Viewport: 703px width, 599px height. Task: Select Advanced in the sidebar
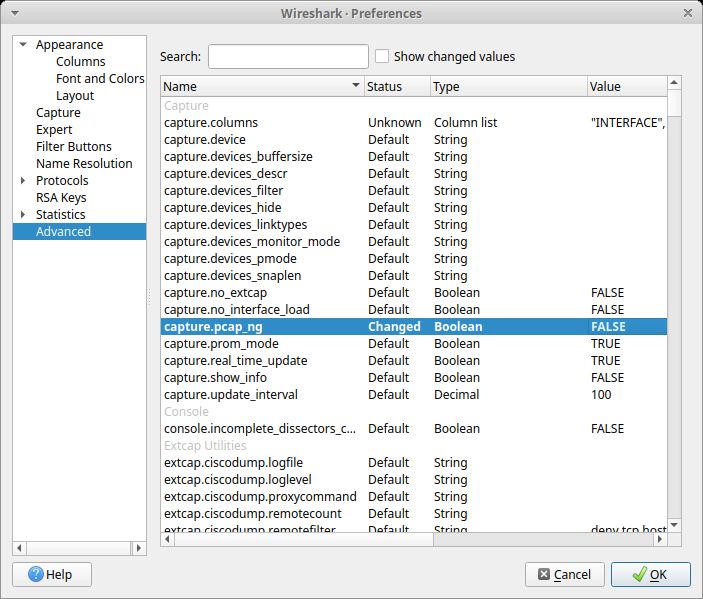pyautogui.click(x=79, y=231)
